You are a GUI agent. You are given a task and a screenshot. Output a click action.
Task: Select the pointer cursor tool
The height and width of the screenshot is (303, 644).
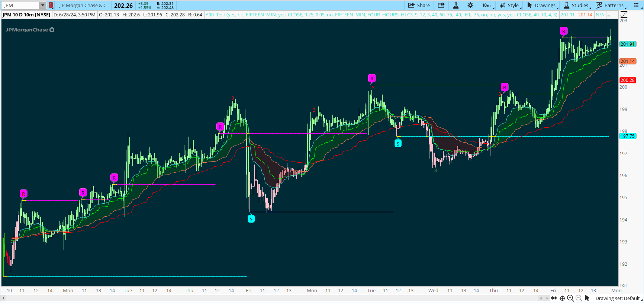click(587, 298)
